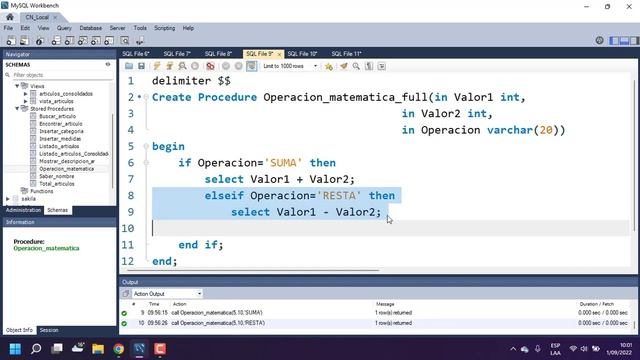Viewport: 640px width, 360px height.
Task: Open the object inspector info icon
Action: coord(40,41)
